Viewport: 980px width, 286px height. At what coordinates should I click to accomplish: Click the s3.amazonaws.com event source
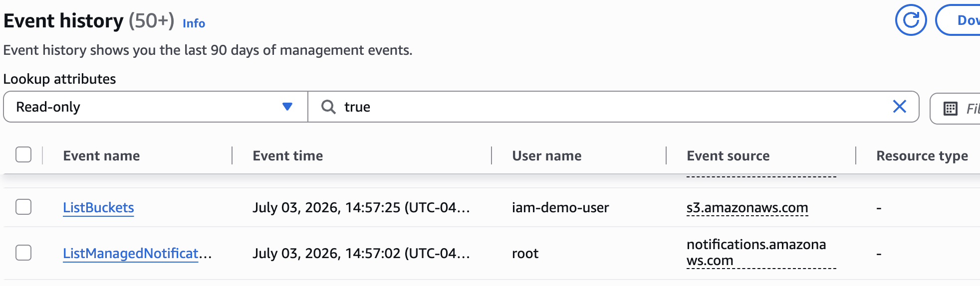[x=747, y=207]
